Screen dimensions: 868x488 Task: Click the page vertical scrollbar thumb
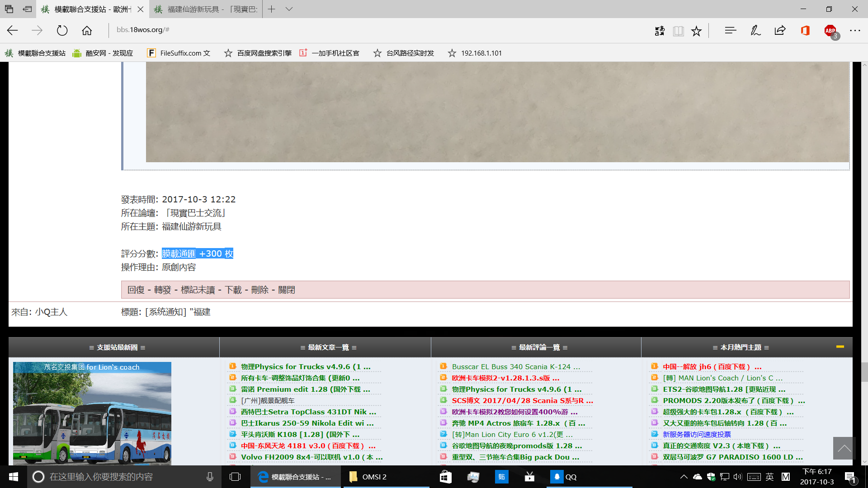click(x=864, y=372)
